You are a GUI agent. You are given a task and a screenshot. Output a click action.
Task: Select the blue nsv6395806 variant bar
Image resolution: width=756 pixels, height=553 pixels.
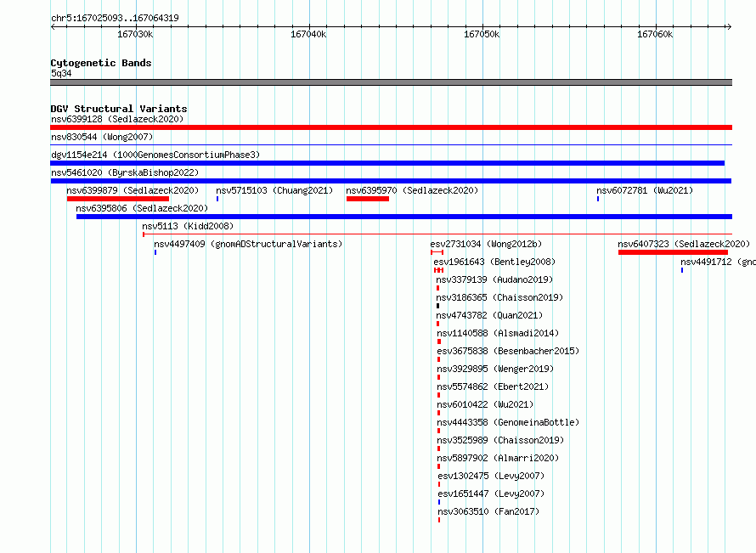click(x=404, y=217)
